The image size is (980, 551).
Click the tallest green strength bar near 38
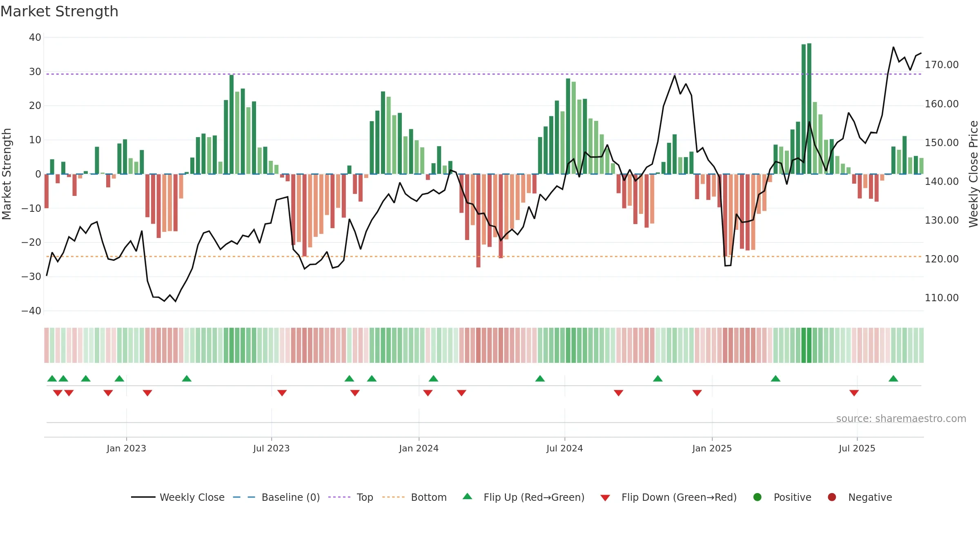tap(809, 109)
